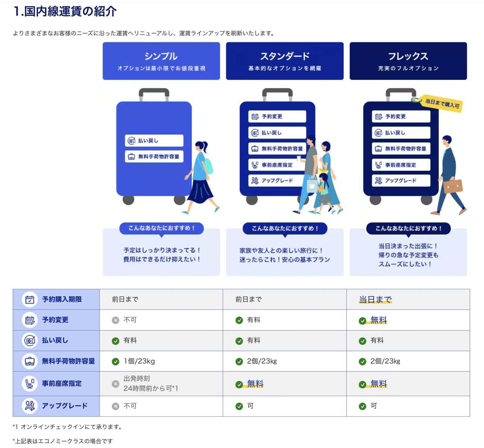Click 予約変更 label on the スタンダード suitcase
The image size is (484, 448).
272,116
